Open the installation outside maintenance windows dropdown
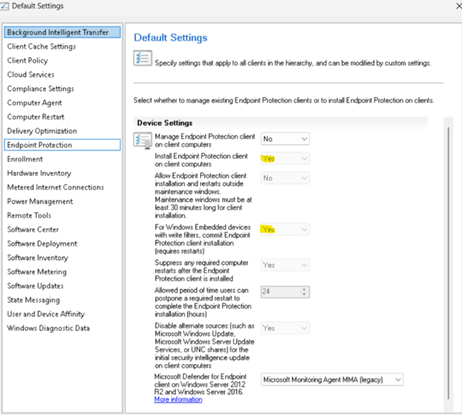 point(285,178)
